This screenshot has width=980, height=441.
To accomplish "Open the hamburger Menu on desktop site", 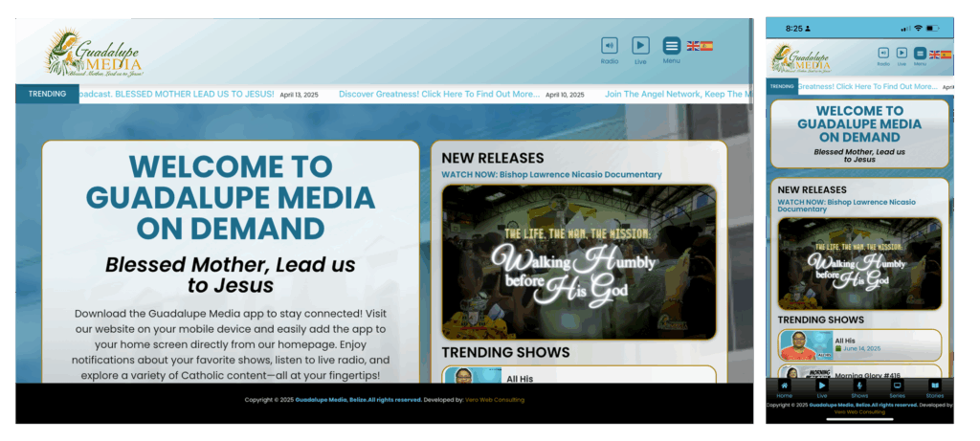I will click(x=671, y=46).
